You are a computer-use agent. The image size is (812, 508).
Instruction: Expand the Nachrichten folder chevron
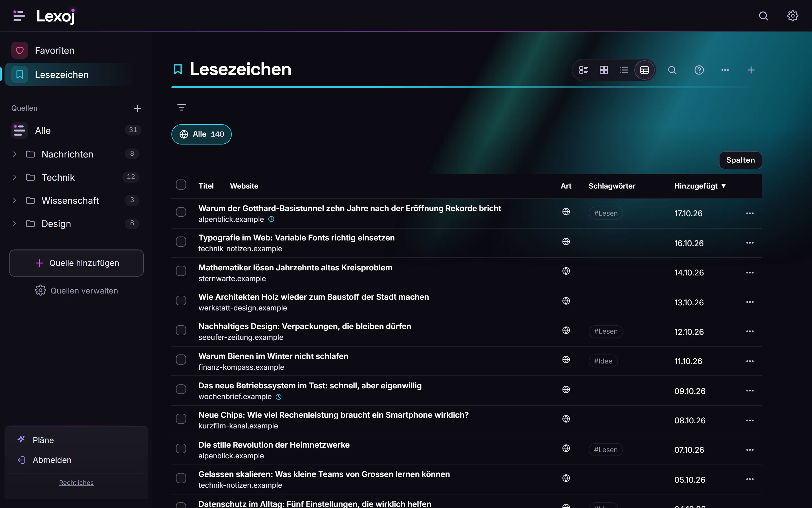pyautogui.click(x=14, y=154)
